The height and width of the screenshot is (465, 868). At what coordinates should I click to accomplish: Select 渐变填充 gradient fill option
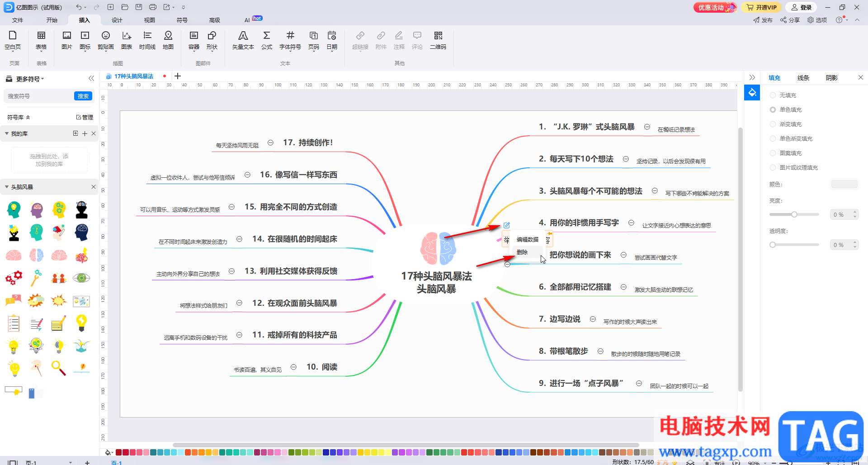point(786,124)
